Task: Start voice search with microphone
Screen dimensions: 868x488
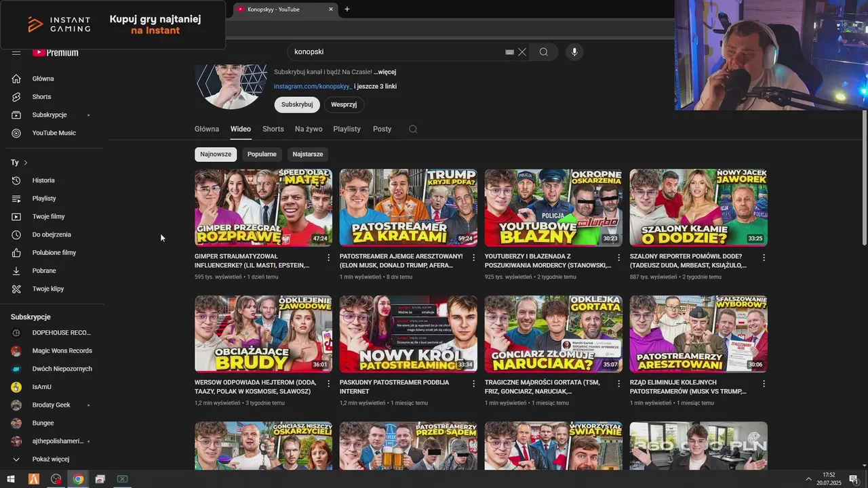Action: pyautogui.click(x=574, y=52)
